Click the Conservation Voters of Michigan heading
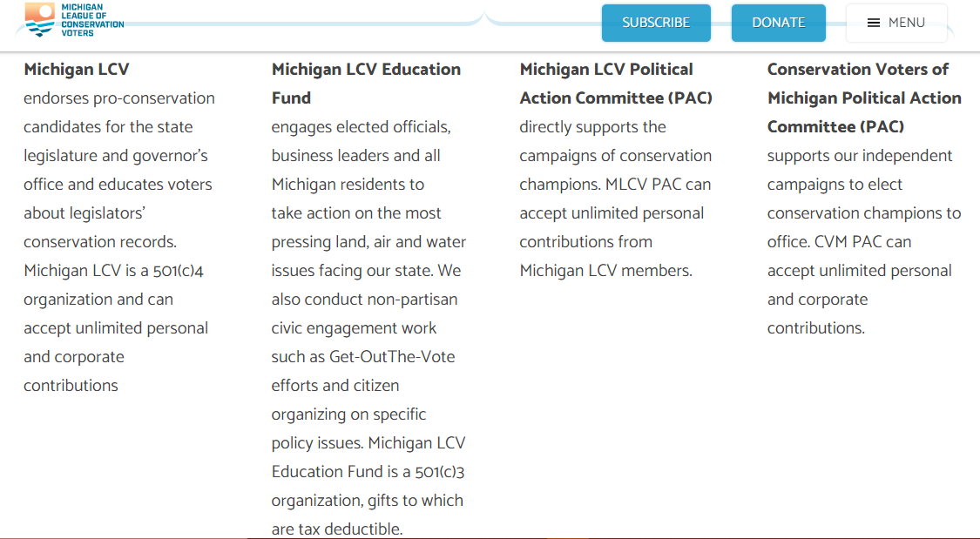This screenshot has height=539, width=980. pyautogui.click(x=863, y=98)
